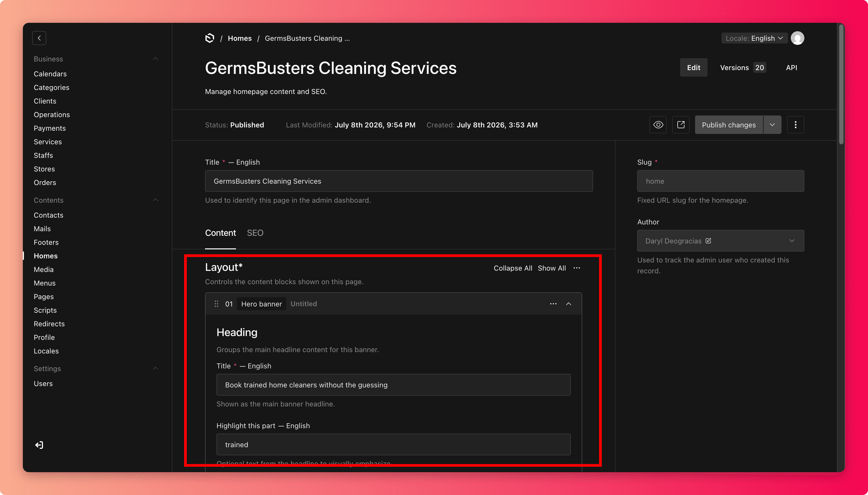Toggle live preview eye icon
This screenshot has height=495, width=868.
658,125
